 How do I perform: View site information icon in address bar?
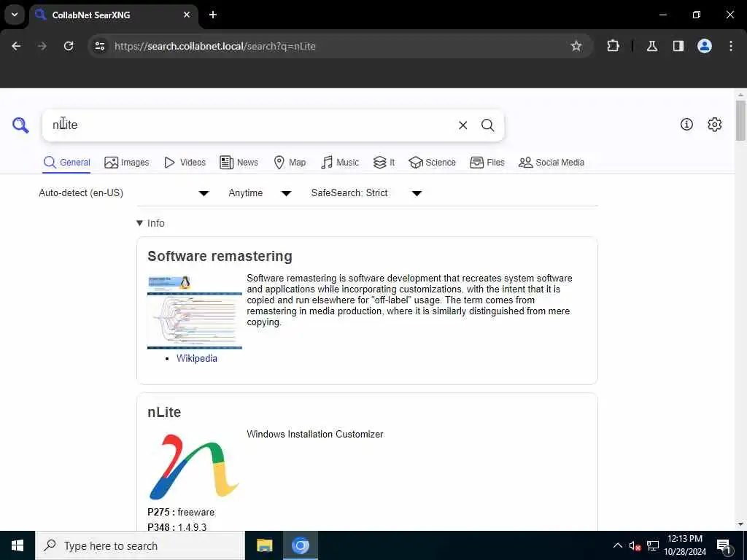pos(99,46)
